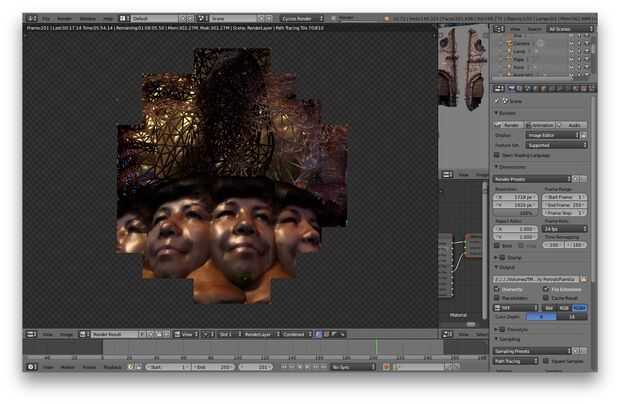Open the image editor's editor type icon
Image resolution: width=620 pixels, height=404 pixels.
pyautogui.click(x=31, y=334)
